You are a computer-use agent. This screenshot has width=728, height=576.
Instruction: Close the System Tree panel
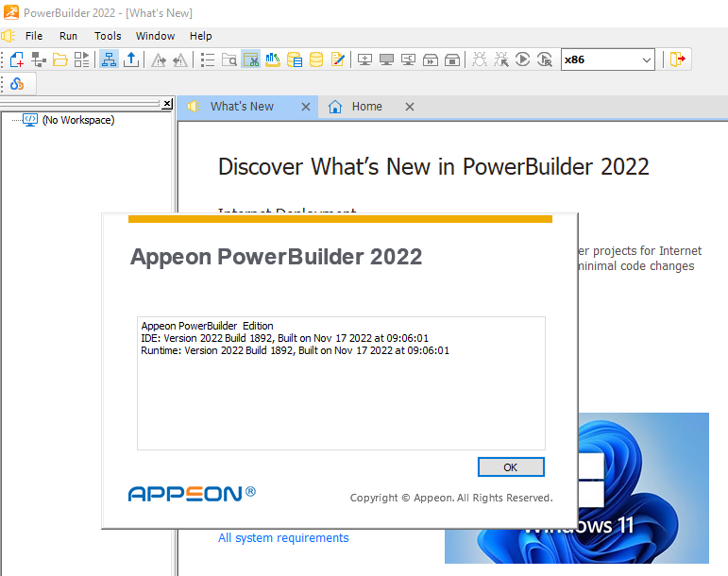coord(167,104)
